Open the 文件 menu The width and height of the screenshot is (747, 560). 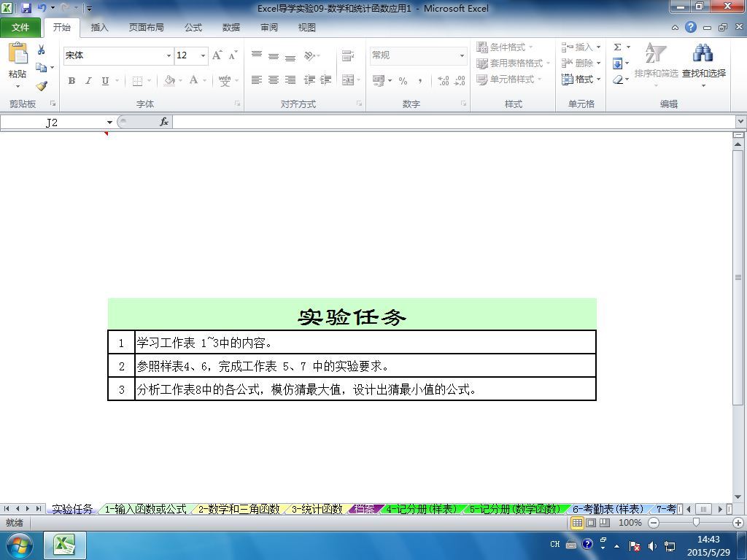pos(20,28)
